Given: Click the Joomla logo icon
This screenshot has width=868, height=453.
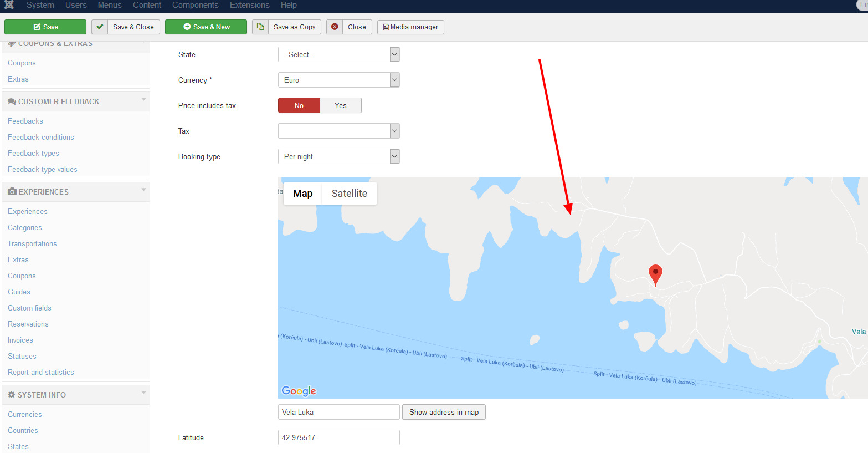Looking at the screenshot, I should click(x=9, y=5).
